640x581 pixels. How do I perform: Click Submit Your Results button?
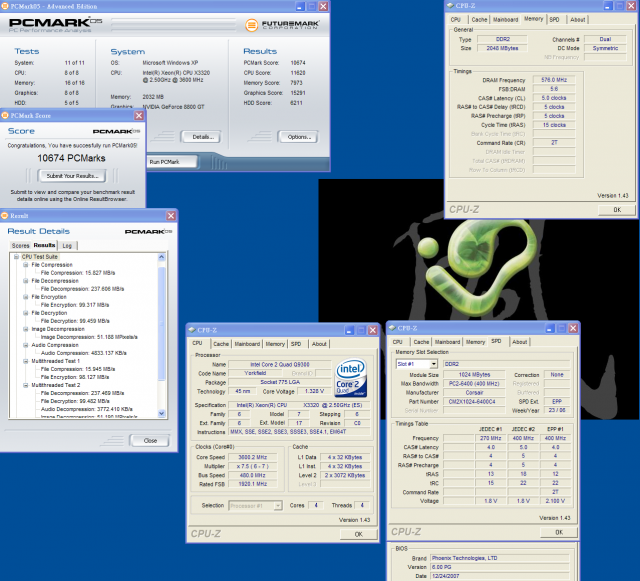(72, 176)
